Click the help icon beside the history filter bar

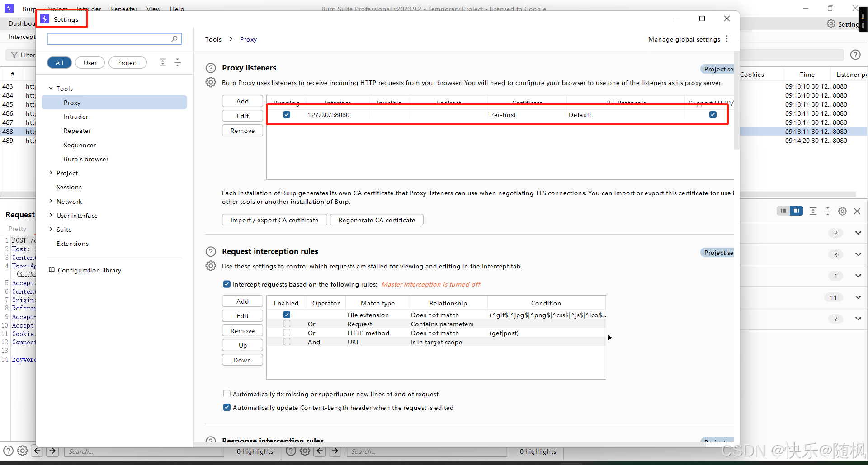pos(855,55)
